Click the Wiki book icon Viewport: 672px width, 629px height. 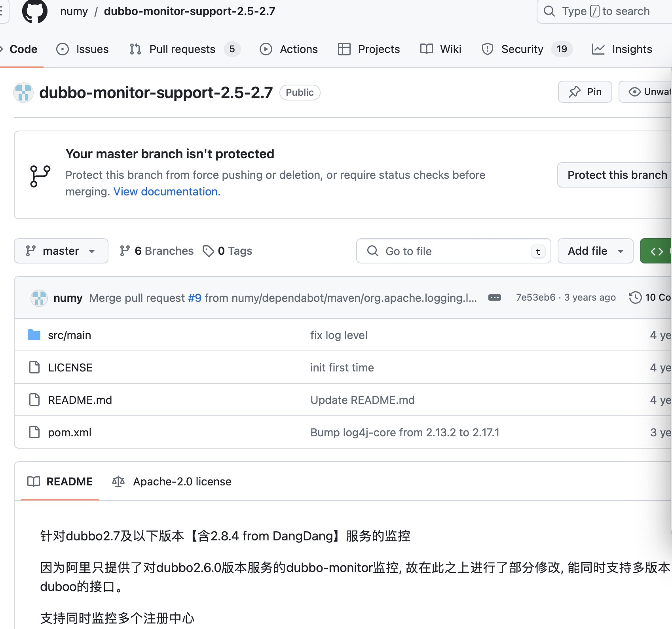[x=427, y=49]
